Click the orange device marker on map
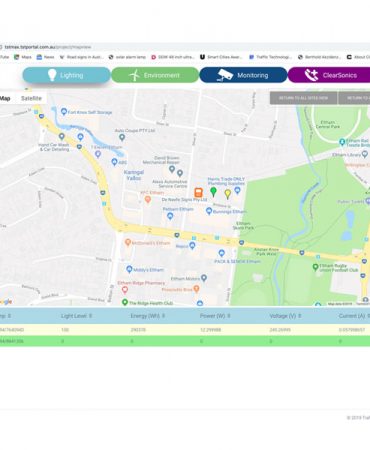 click(199, 192)
